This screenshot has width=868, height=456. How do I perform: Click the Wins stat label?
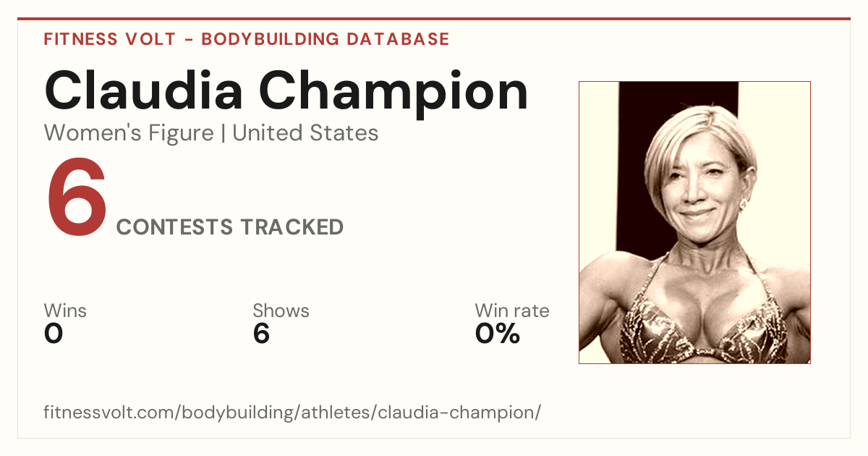(65, 311)
